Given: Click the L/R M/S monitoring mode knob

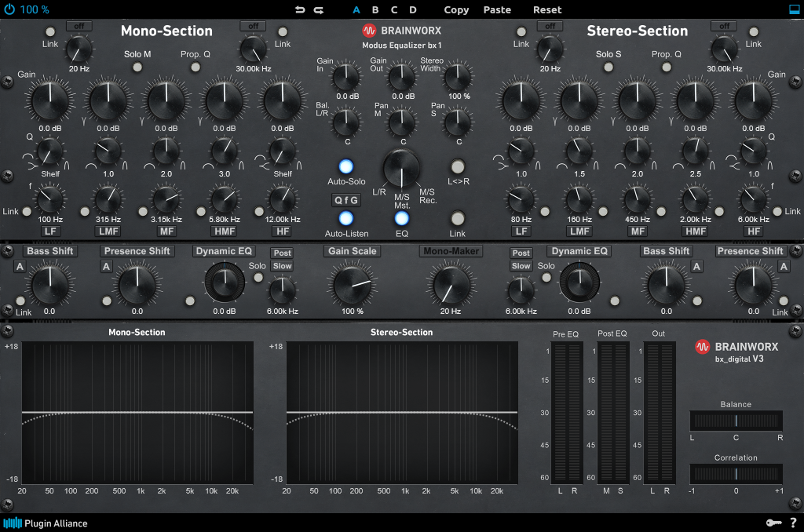Looking at the screenshot, I should tap(401, 168).
